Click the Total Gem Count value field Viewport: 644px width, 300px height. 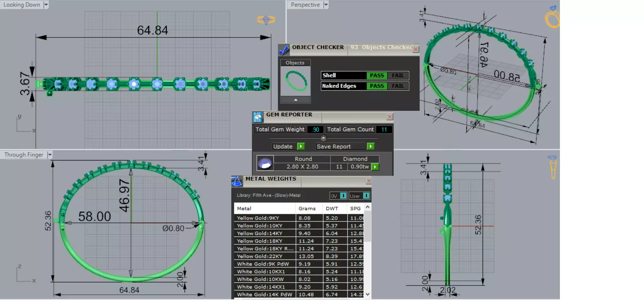(x=384, y=130)
